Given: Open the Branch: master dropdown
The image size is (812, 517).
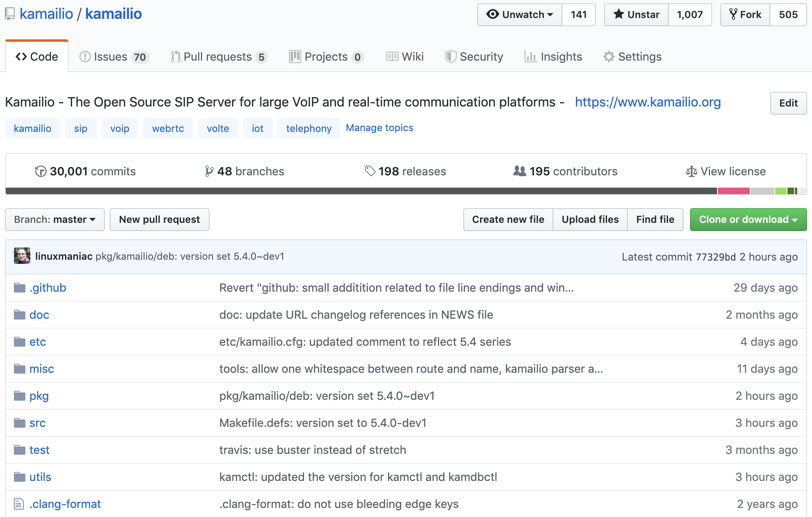Looking at the screenshot, I should (55, 220).
